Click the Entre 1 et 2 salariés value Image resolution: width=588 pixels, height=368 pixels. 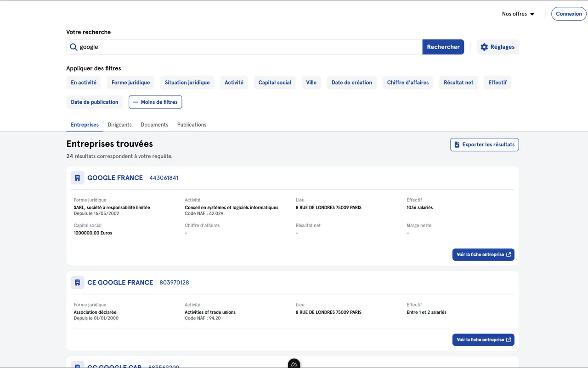pyautogui.click(x=427, y=312)
